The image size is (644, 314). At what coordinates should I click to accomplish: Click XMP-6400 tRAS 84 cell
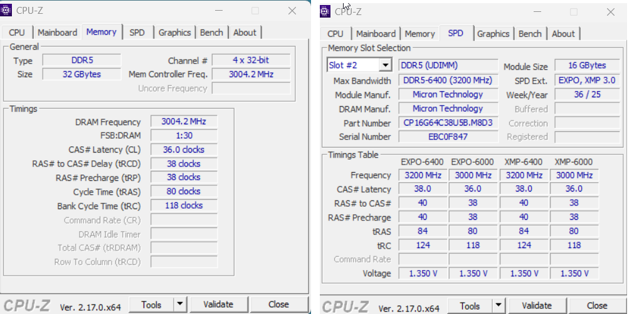[523, 231]
